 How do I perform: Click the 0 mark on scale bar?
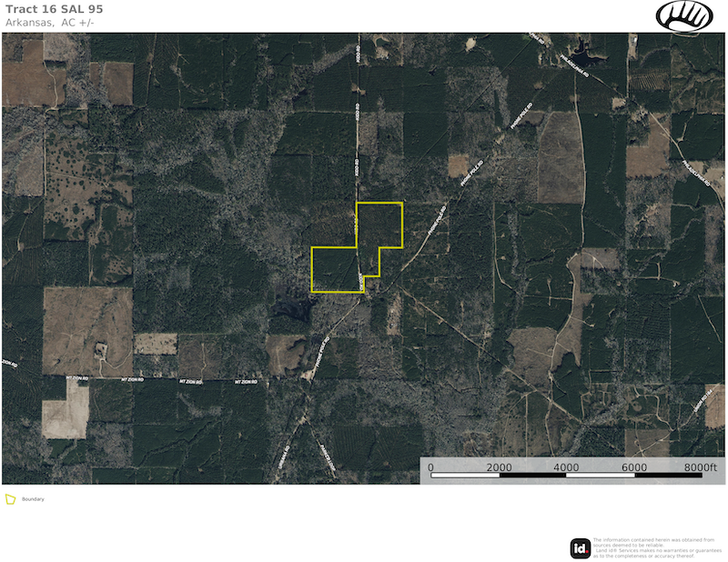(431, 467)
